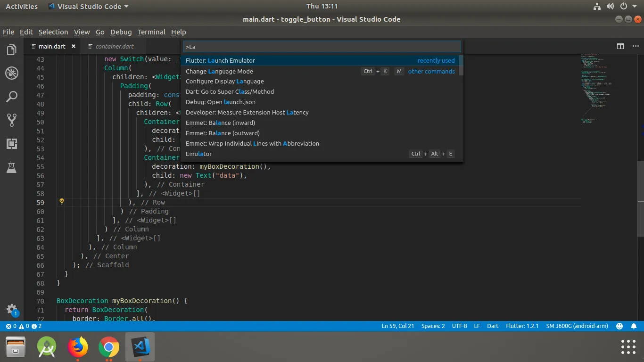
Task: Launch Google Chrome from the dock
Action: click(x=109, y=348)
